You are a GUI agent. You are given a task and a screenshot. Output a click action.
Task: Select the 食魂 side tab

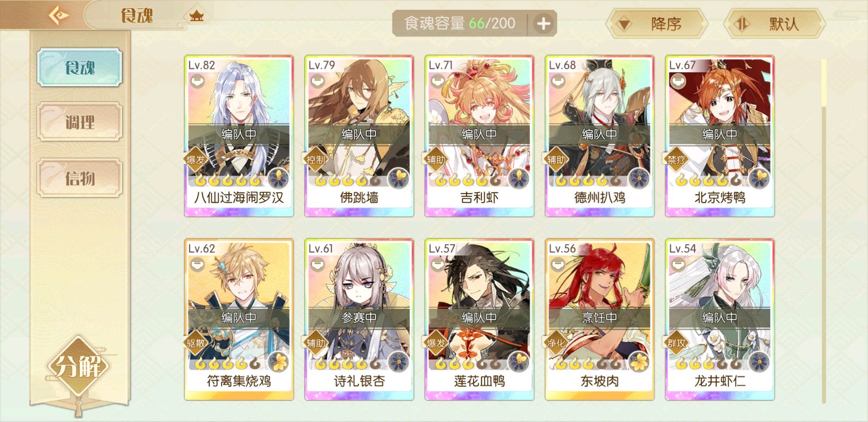pyautogui.click(x=80, y=67)
